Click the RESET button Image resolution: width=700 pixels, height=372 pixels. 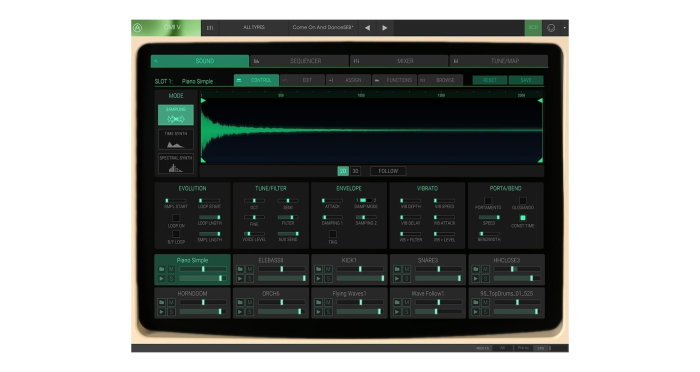pos(490,80)
